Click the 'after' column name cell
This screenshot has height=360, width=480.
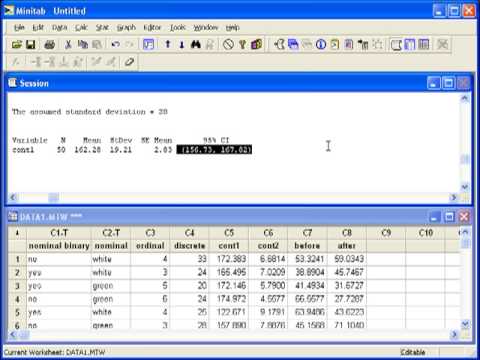point(347,246)
